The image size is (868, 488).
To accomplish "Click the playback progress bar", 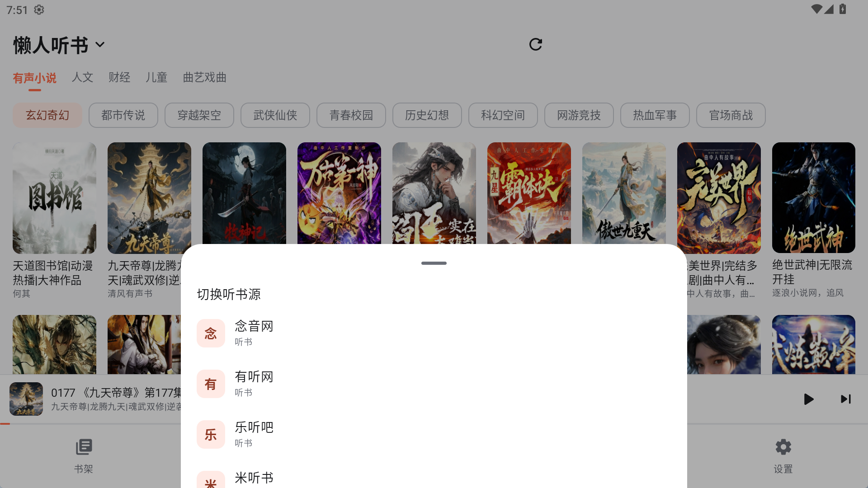I will (90, 424).
